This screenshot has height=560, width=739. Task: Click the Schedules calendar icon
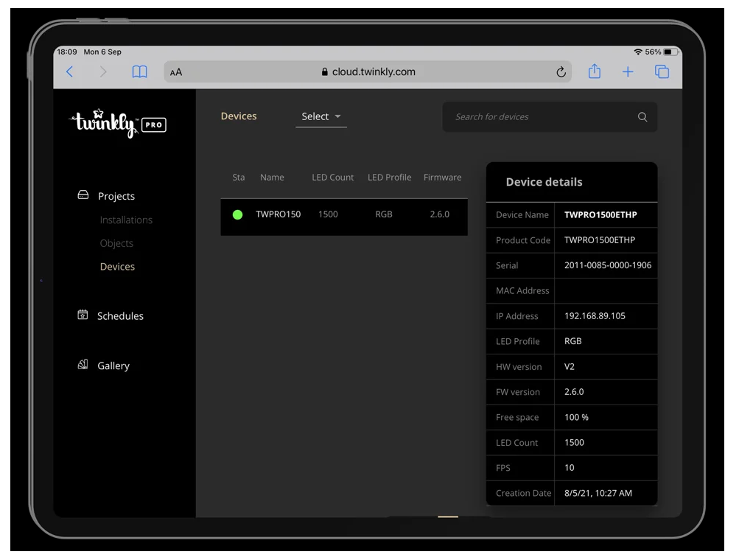[x=83, y=315]
